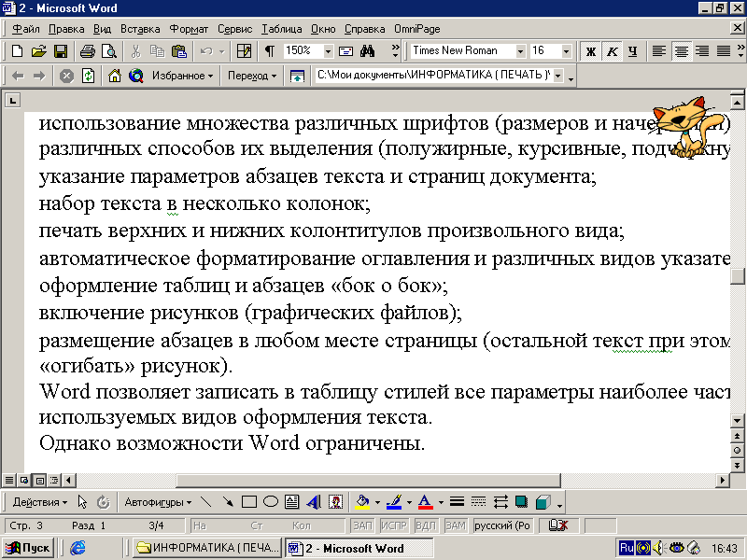
Task: Print the document with the printer icon
Action: [x=87, y=51]
